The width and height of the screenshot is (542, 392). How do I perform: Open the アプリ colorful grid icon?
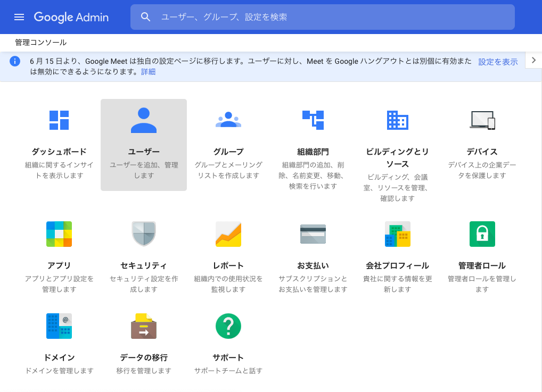click(59, 234)
